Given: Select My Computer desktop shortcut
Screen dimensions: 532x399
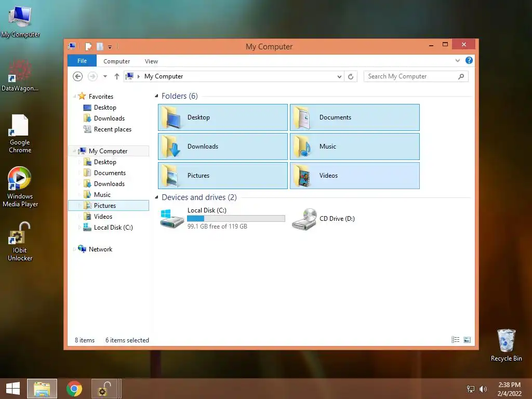Looking at the screenshot, I should coord(20,21).
